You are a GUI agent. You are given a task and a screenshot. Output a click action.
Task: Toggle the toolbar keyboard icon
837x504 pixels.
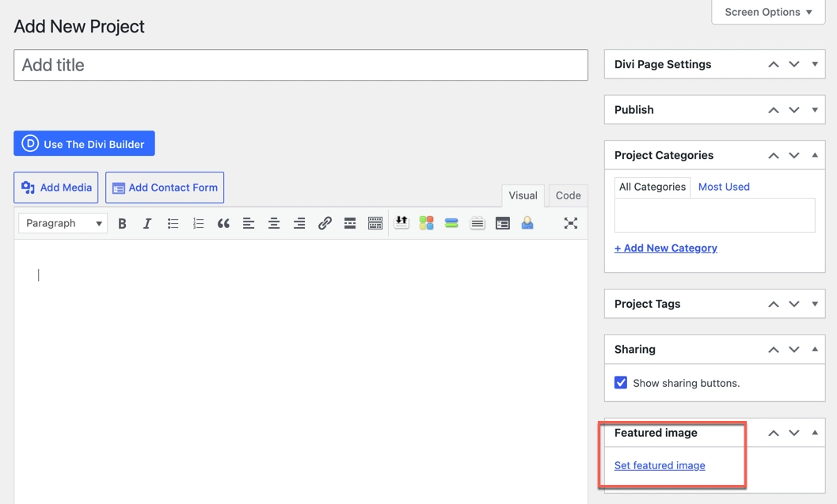[375, 223]
